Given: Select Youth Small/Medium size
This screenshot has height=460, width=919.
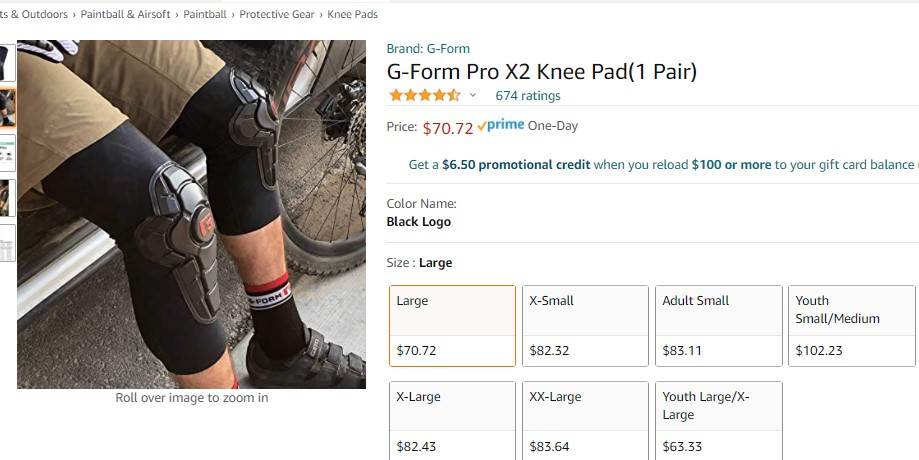Looking at the screenshot, I should click(x=851, y=326).
